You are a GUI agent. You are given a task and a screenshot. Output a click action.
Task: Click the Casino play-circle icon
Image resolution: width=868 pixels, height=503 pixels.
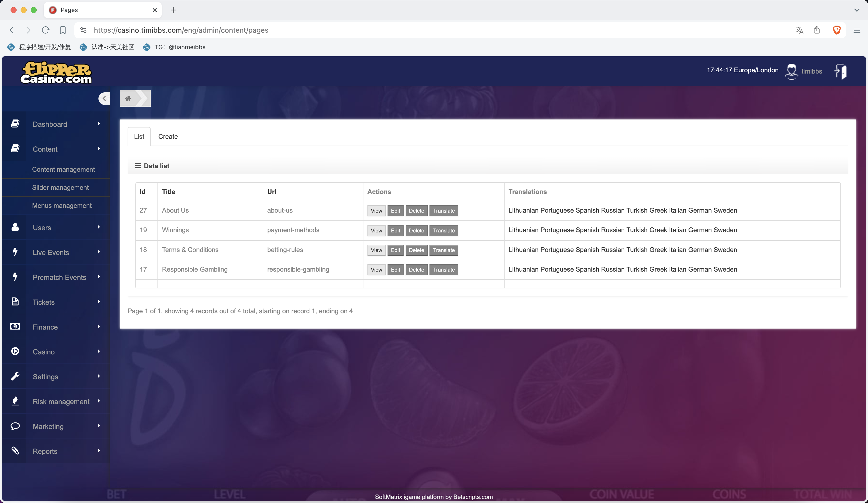(15, 351)
